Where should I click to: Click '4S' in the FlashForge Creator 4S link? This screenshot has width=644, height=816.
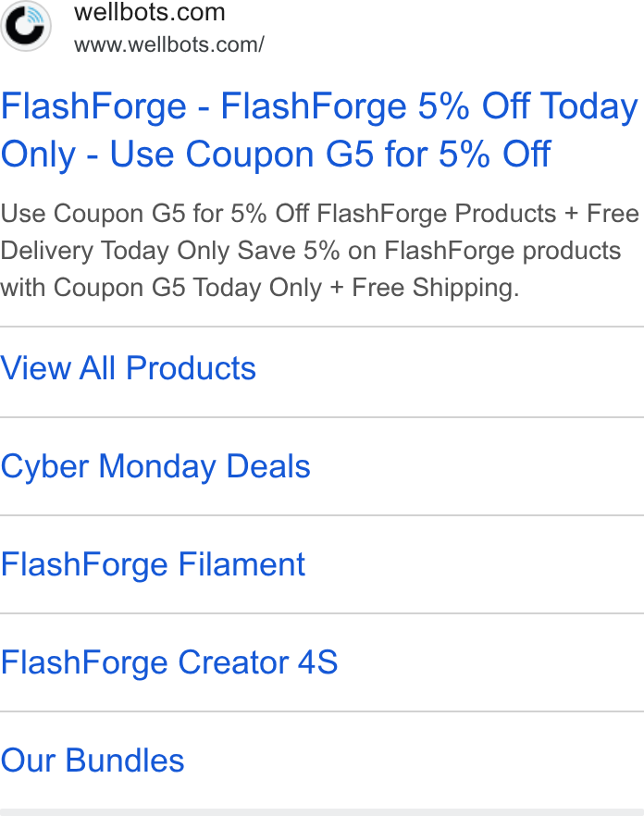(317, 662)
